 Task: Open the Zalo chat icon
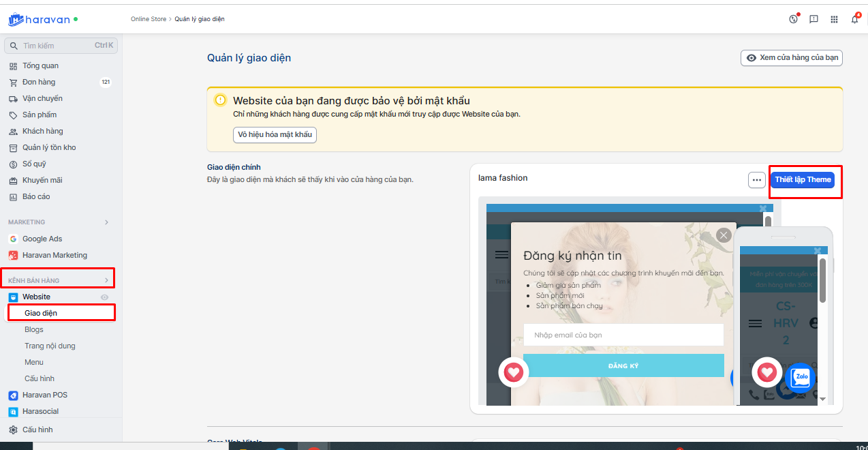coord(801,376)
